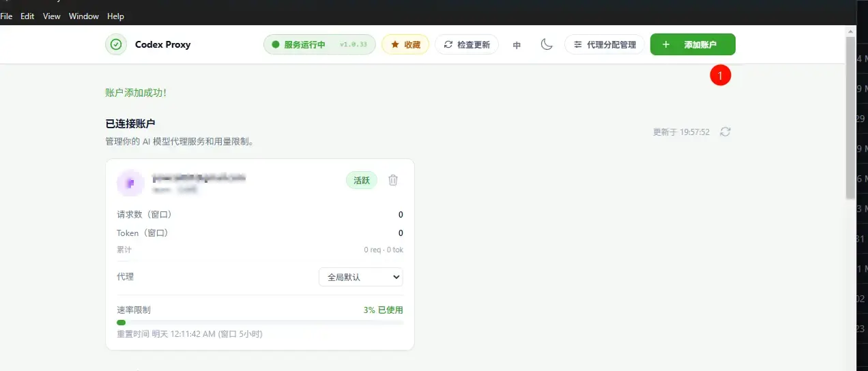Image resolution: width=868 pixels, height=371 pixels.
Task: Open the File menu
Action: 7,16
